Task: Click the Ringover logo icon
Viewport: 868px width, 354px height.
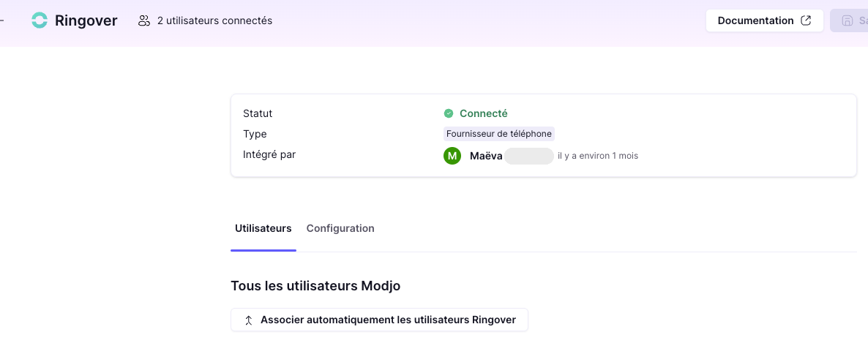Action: 40,21
